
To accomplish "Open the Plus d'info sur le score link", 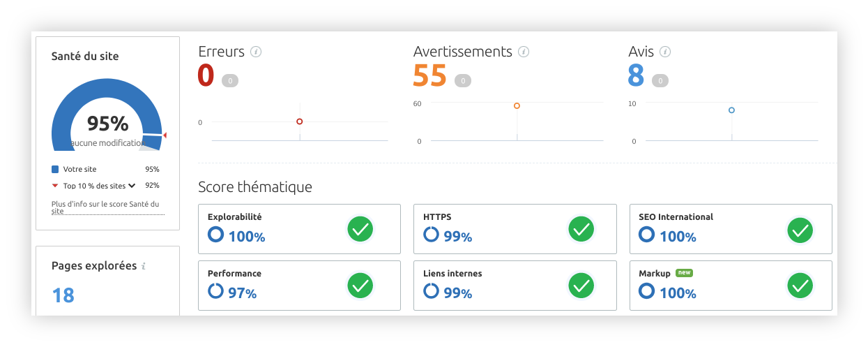I will coord(105,207).
